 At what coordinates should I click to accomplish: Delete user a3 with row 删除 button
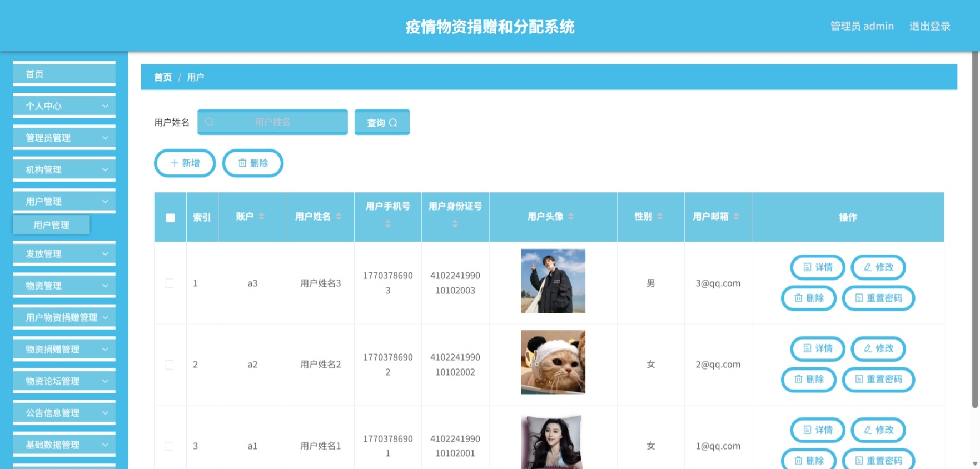(x=809, y=298)
